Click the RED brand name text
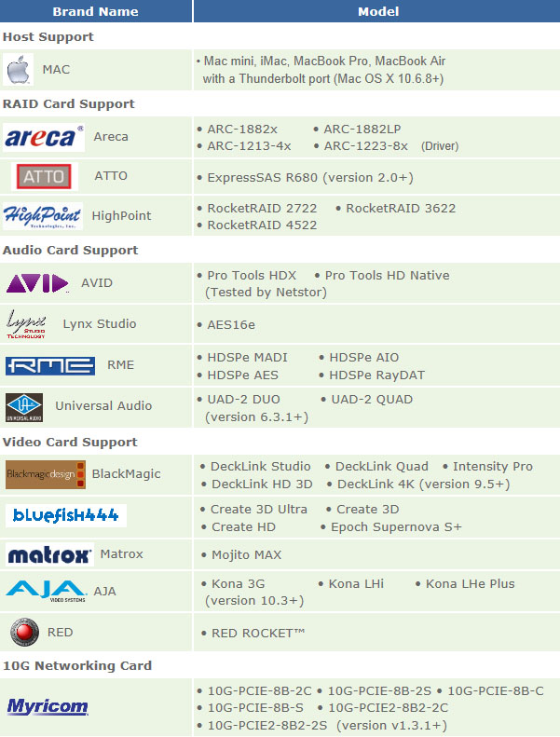 [x=60, y=633]
